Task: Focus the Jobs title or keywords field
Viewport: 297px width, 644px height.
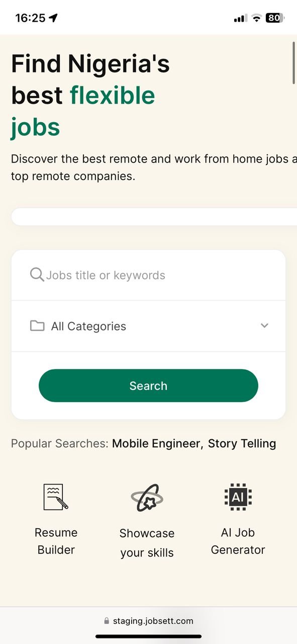Action: pos(148,275)
